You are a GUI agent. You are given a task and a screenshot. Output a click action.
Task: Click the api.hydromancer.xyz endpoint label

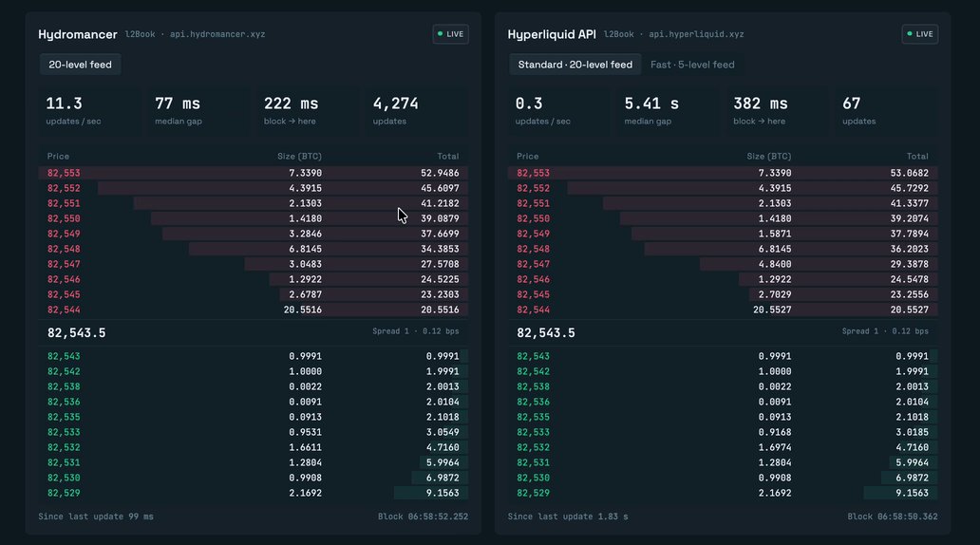[217, 34]
